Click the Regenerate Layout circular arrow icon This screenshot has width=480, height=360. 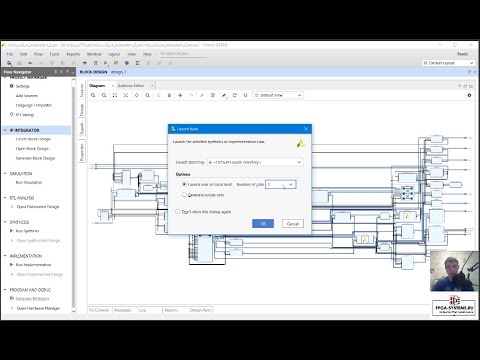[x=235, y=95]
